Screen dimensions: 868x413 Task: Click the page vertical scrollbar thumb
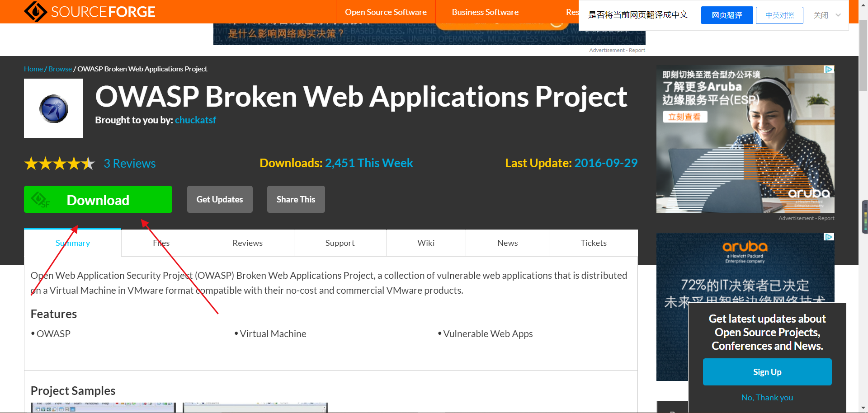tap(863, 54)
